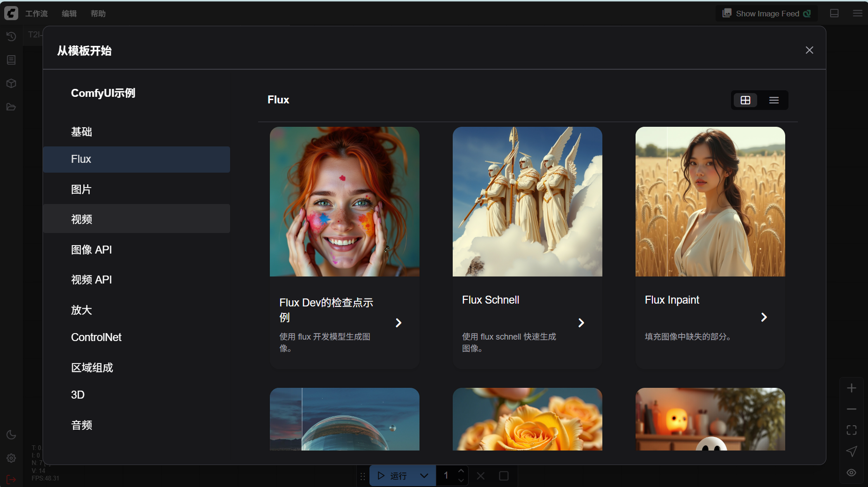This screenshot has width=868, height=487.
Task: Open the 工作流 menu
Action: tap(36, 14)
